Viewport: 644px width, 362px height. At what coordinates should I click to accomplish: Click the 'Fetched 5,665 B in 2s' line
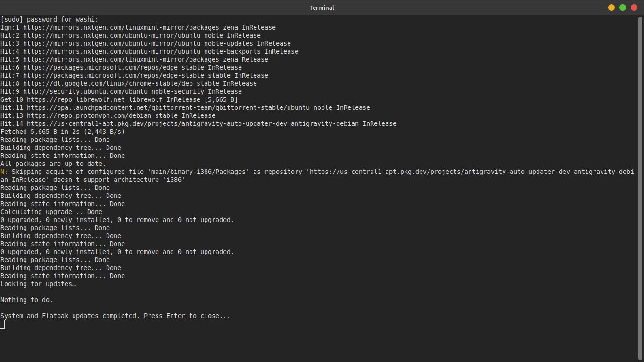click(x=63, y=132)
